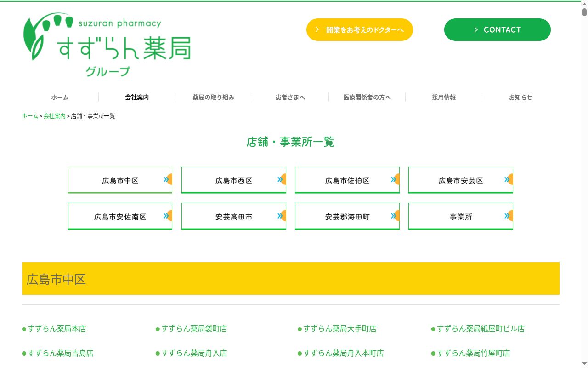Click the double-arrow icon on 広島市中区
Screen dimensions: 588x368
(166, 179)
